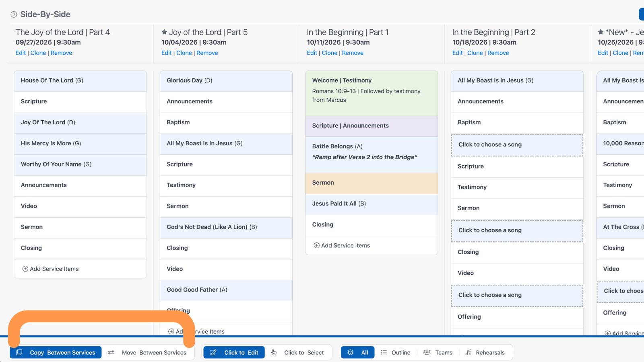Edit In the Beginning Part 2 service
644x362 pixels.
[x=457, y=53]
